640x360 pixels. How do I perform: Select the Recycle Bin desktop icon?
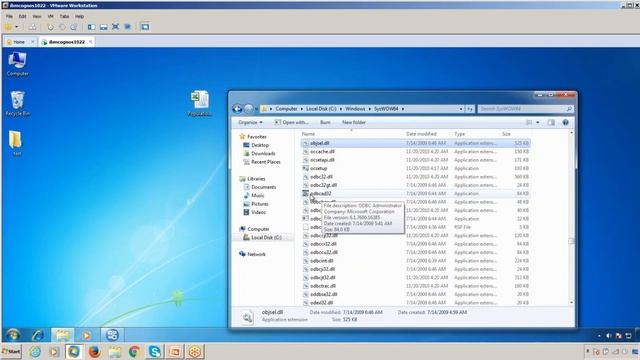click(17, 104)
